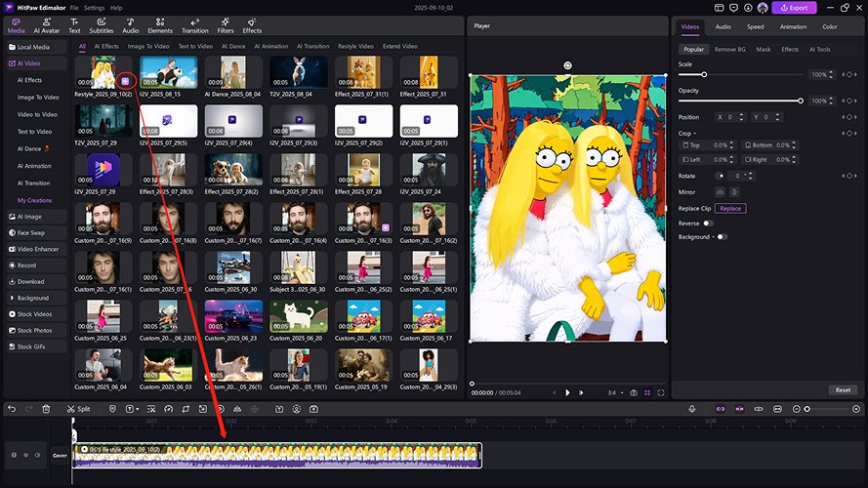Select the crop and rotate tool in timeline toolbar
This screenshot has height=488, width=868.
point(186,409)
